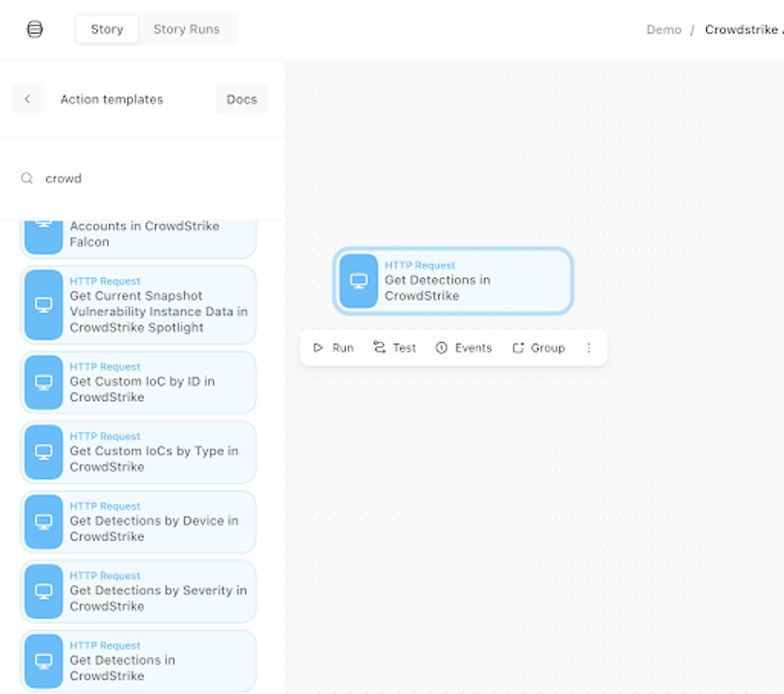Image resolution: width=784 pixels, height=694 pixels.
Task: Open Events for the selected action
Action: [463, 348]
